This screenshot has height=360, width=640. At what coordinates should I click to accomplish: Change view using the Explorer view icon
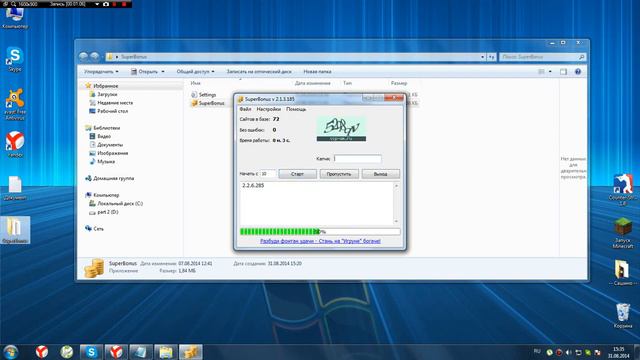[542, 71]
